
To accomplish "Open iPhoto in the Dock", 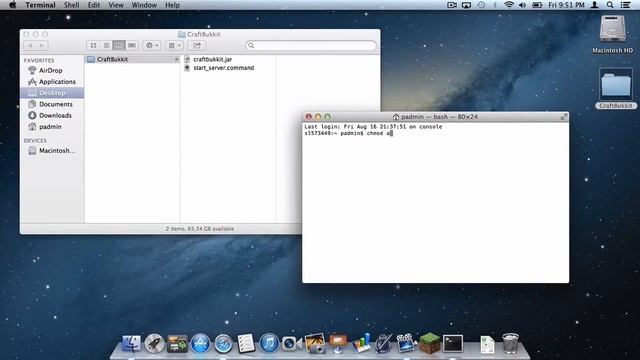I will click(x=315, y=343).
